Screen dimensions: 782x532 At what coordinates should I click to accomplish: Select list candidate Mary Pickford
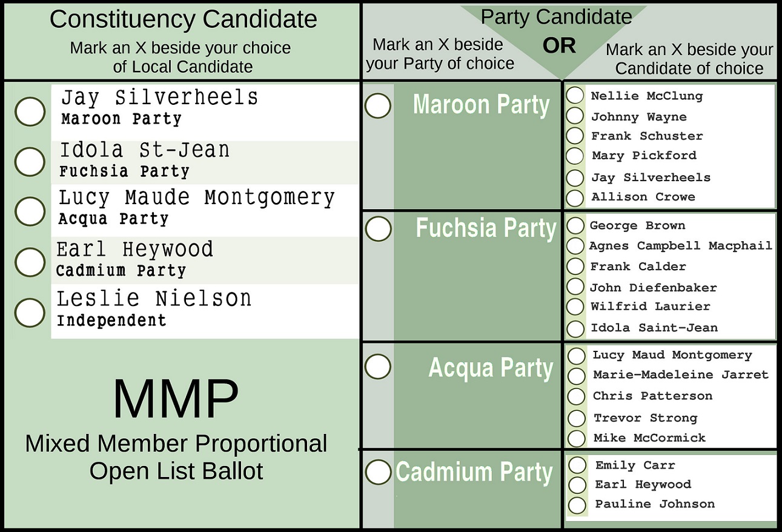point(575,156)
